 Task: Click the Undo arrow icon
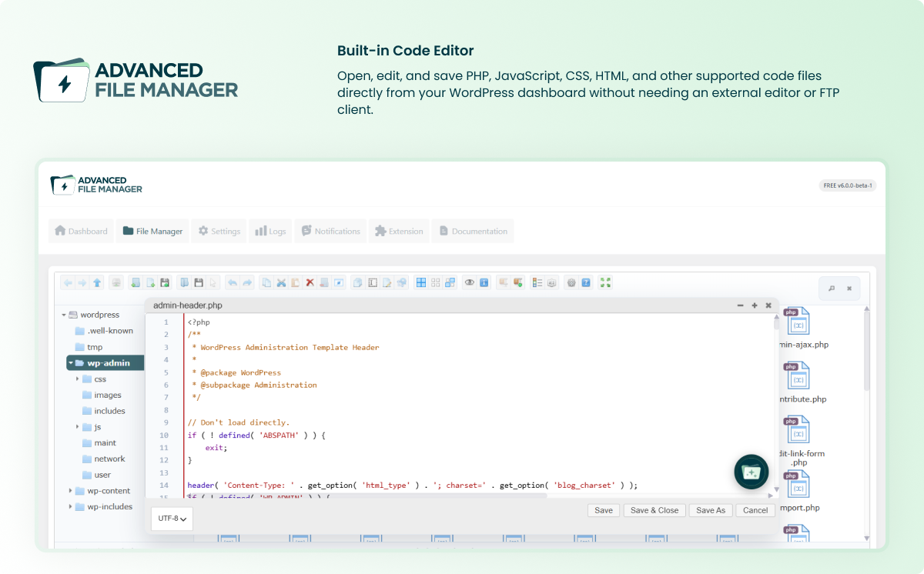(x=233, y=282)
